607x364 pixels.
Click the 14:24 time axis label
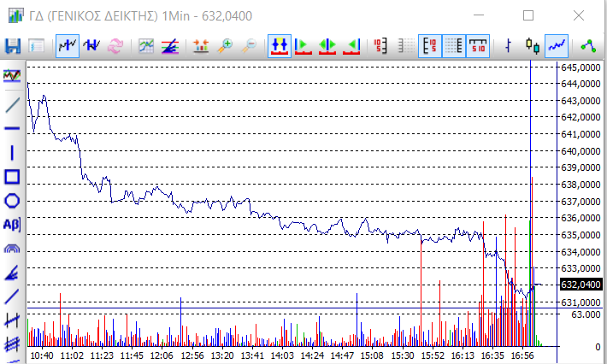[x=312, y=355]
